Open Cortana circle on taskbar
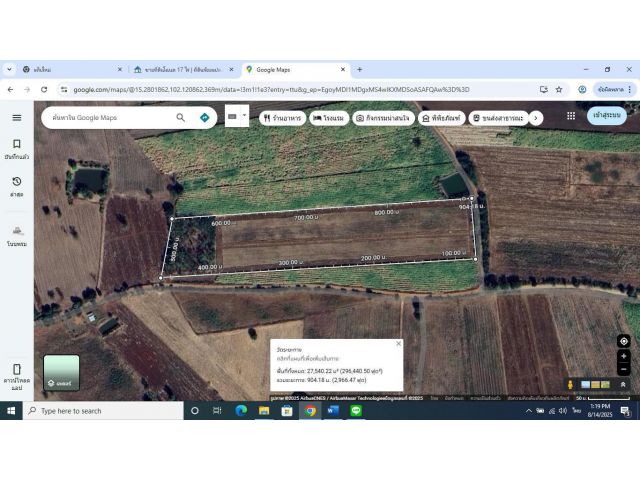This screenshot has width=640, height=480. tap(195, 411)
